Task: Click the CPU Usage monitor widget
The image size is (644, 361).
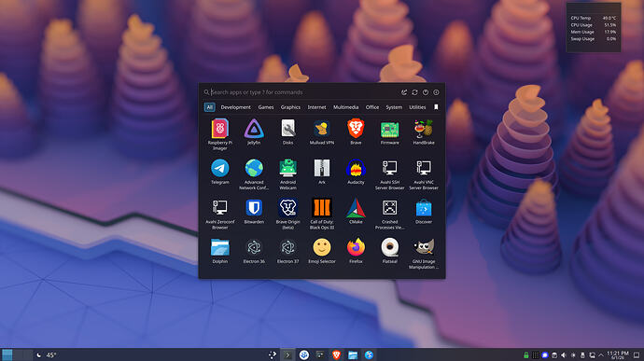Action: point(593,25)
